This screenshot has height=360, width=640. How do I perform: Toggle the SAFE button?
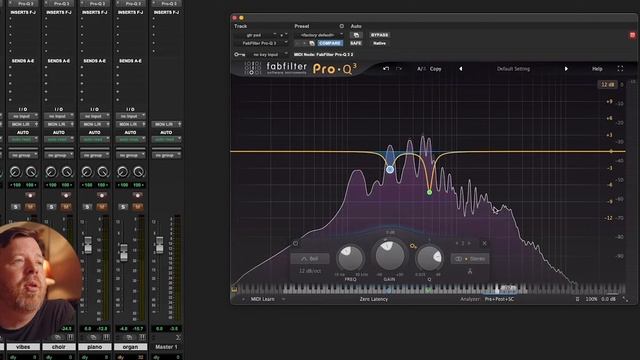(356, 43)
